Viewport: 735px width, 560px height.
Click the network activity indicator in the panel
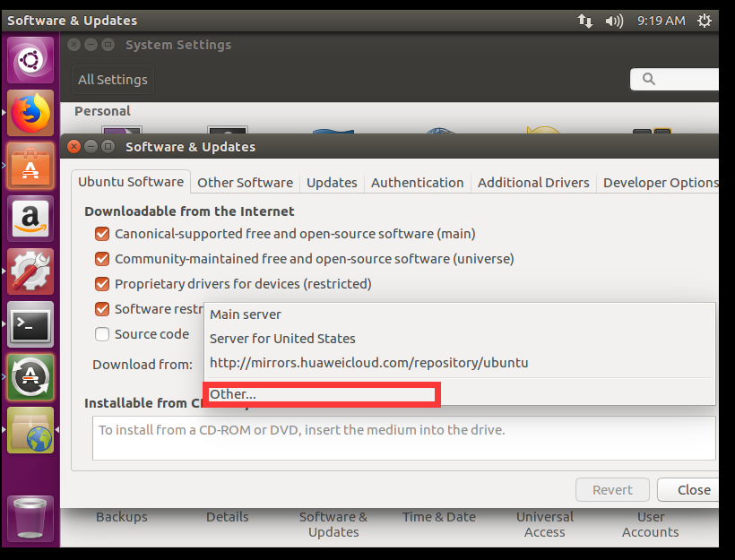click(585, 20)
